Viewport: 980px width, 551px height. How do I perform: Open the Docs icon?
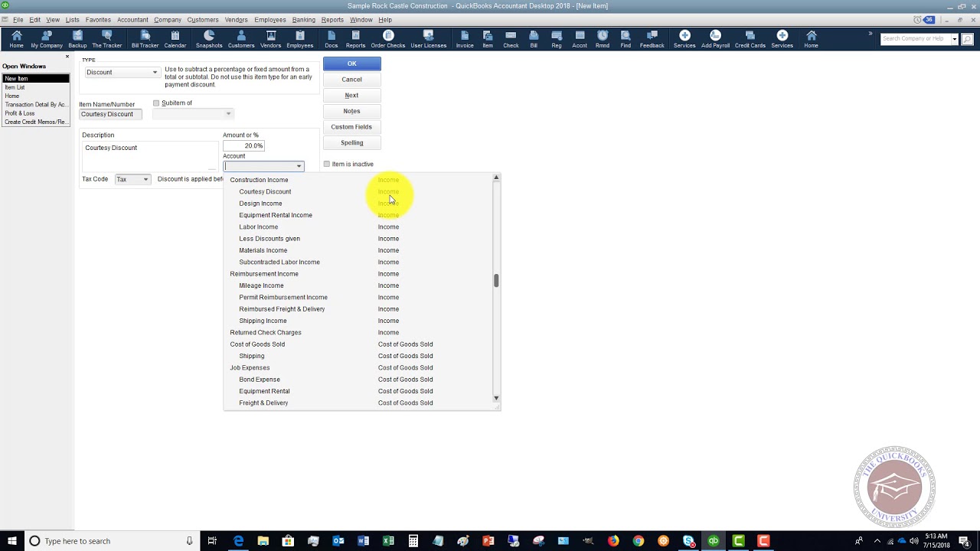point(331,39)
